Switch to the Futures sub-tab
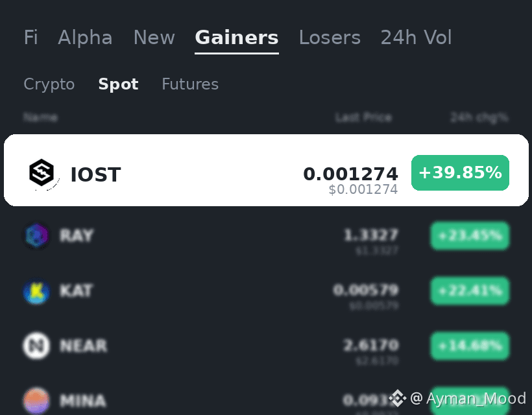This screenshot has width=532, height=415. 190,84
